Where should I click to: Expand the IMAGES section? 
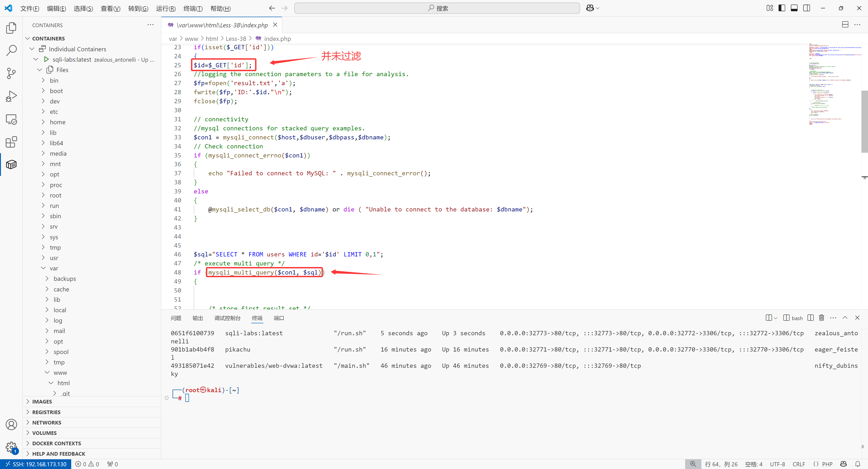[42, 401]
